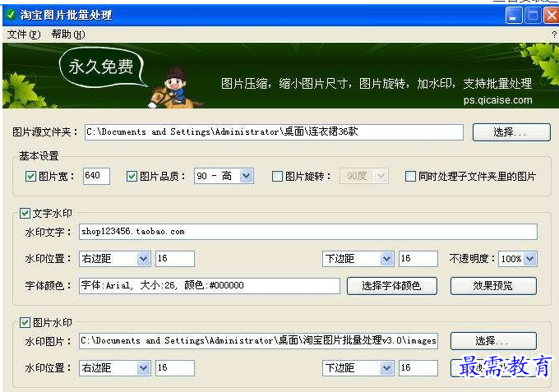Enable the 图片旋转 checkbox
The height and width of the screenshot is (392, 559).
[277, 177]
